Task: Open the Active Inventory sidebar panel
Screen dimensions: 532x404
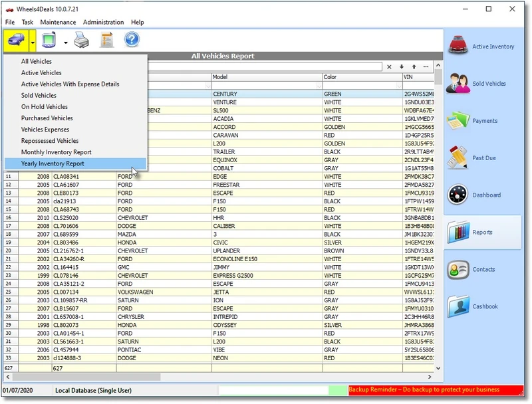Action: click(483, 47)
